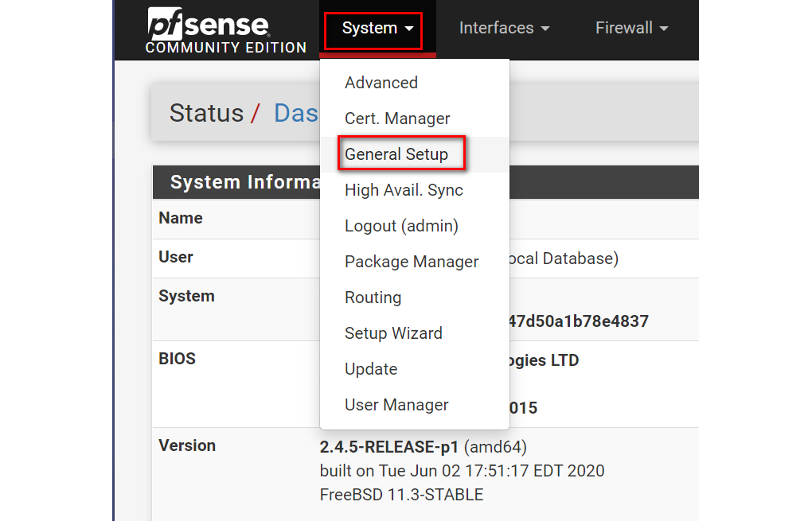
Task: Click the Dashboard breadcrumb link
Action: tap(295, 113)
